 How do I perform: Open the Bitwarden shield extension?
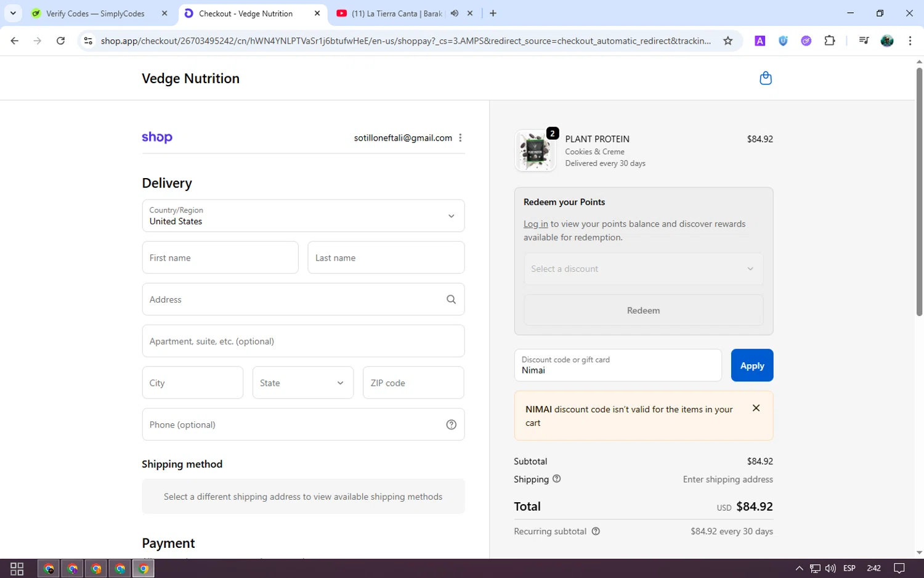(x=783, y=41)
